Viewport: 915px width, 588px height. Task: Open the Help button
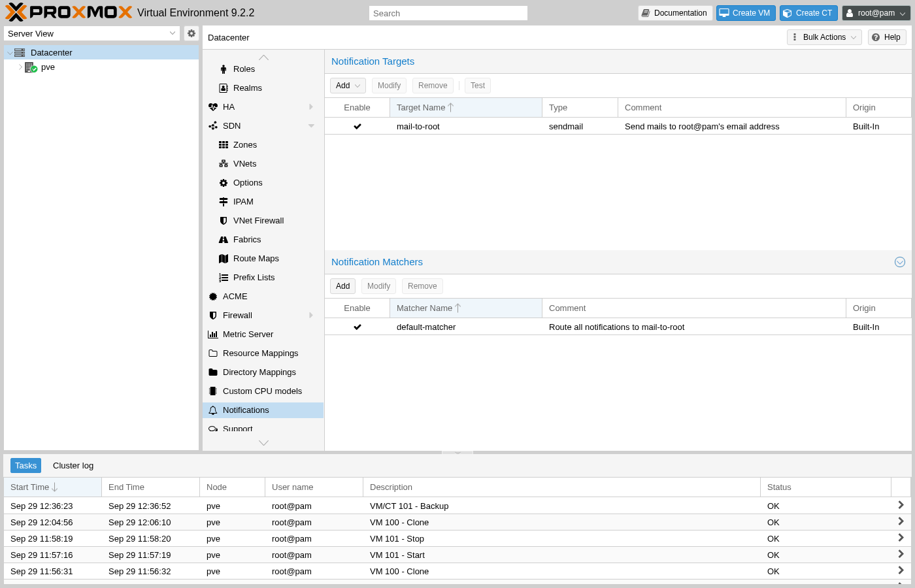(887, 37)
